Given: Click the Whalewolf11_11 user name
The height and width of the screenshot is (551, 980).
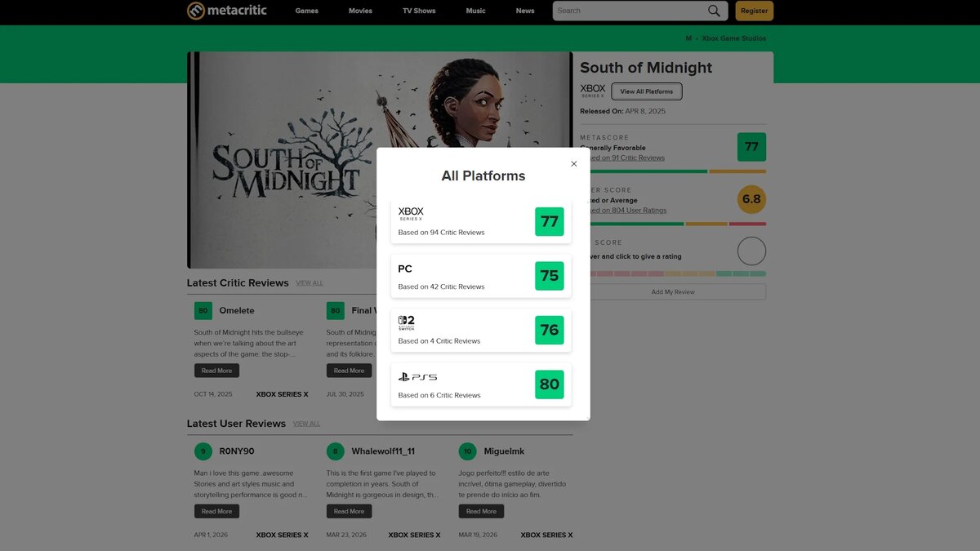Looking at the screenshot, I should pyautogui.click(x=383, y=451).
